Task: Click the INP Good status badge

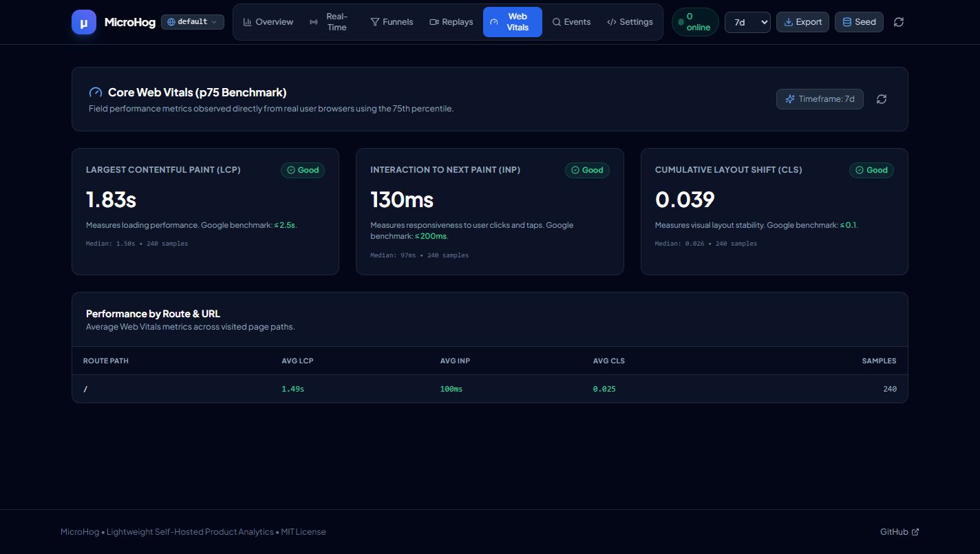Action: point(587,170)
